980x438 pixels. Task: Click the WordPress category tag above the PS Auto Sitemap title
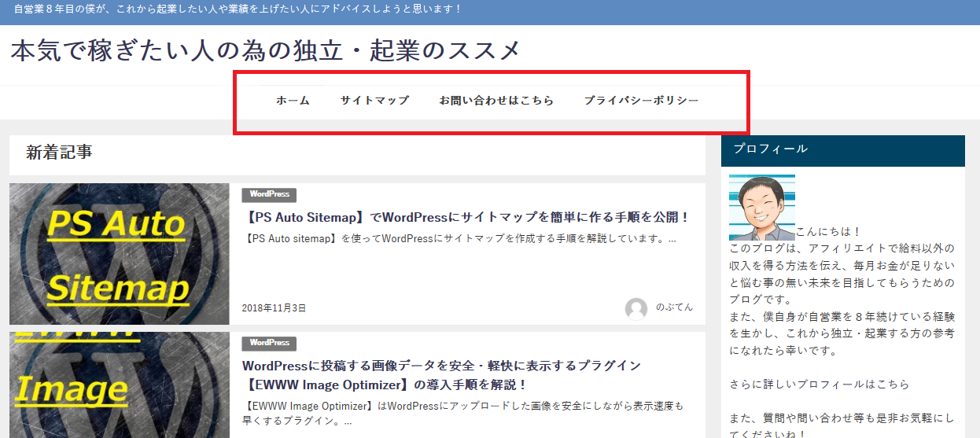coord(269,194)
